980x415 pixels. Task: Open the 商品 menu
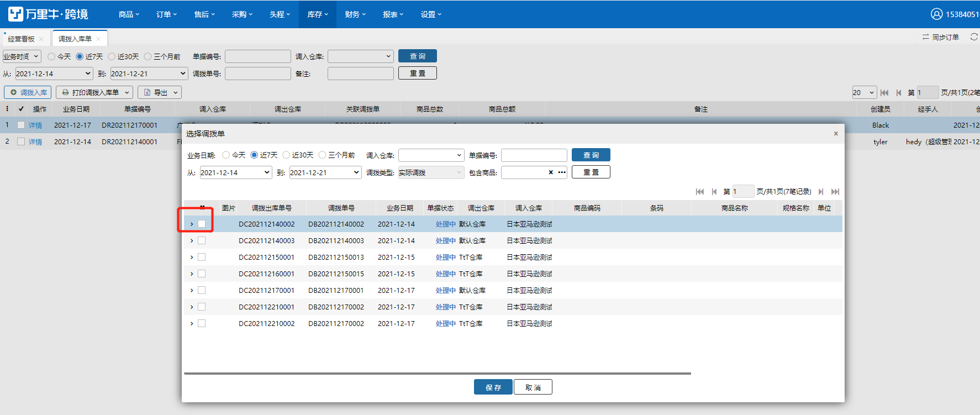129,14
